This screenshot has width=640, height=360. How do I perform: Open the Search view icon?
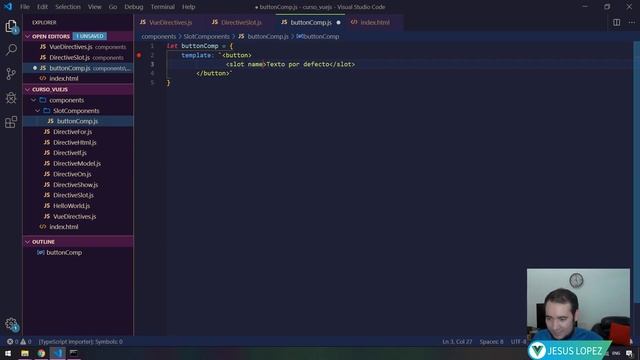click(x=11, y=50)
